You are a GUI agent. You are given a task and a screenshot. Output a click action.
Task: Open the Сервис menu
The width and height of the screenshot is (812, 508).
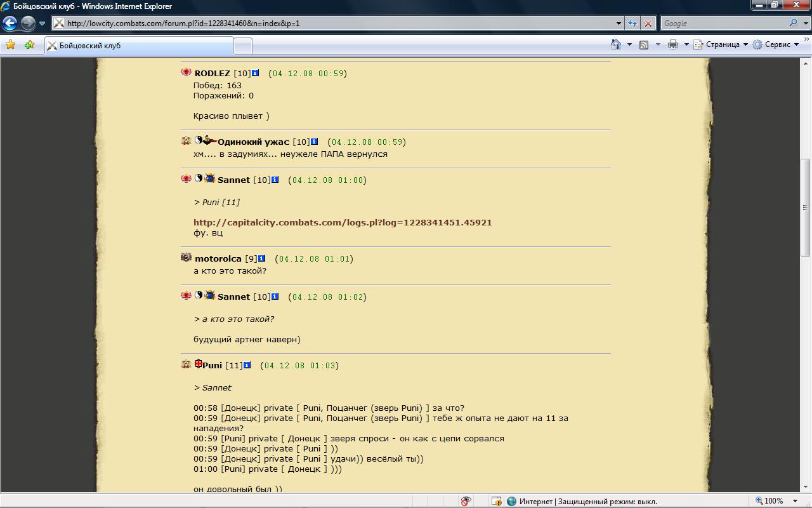[776, 44]
